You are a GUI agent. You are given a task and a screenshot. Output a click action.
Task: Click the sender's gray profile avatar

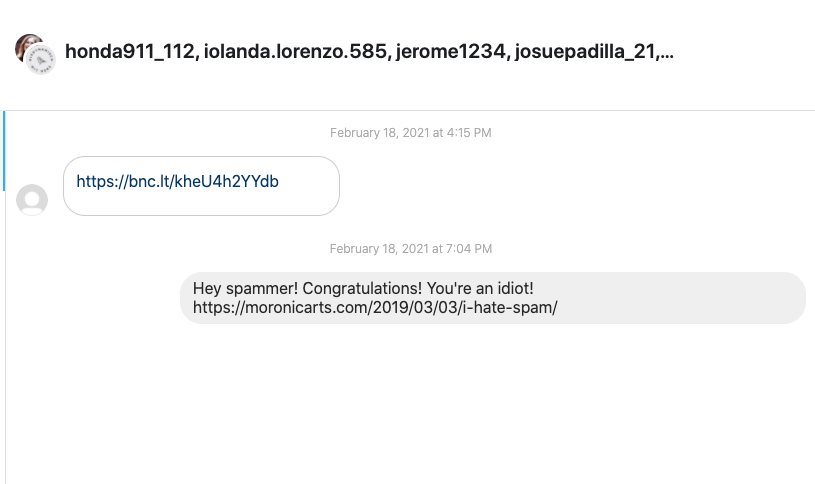point(32,200)
